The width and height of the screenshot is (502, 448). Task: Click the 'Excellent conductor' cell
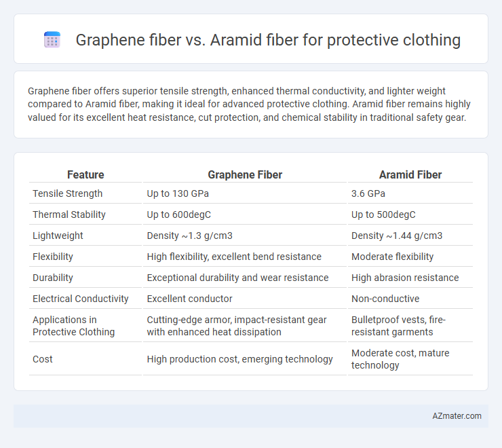coord(189,299)
